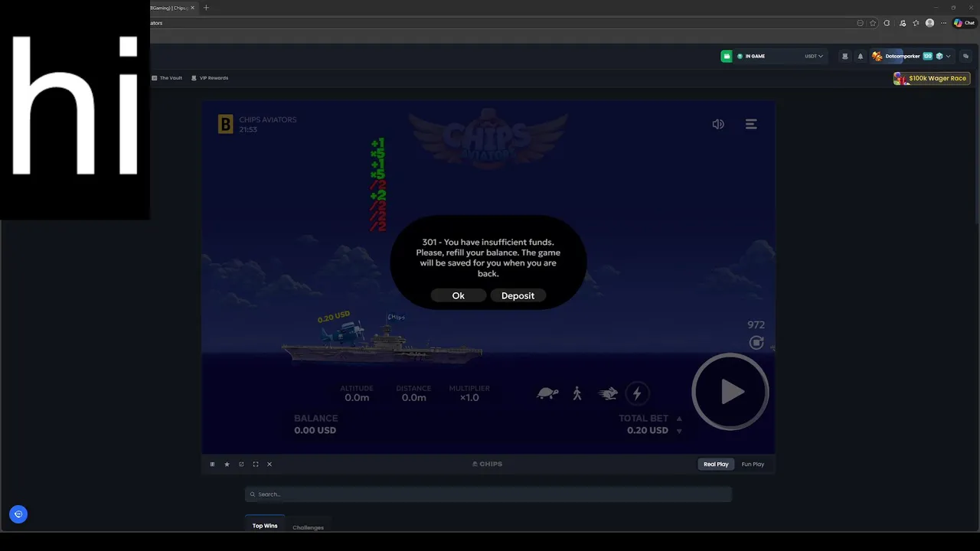Dismiss the insufficient funds dialog with Ok

(x=458, y=295)
